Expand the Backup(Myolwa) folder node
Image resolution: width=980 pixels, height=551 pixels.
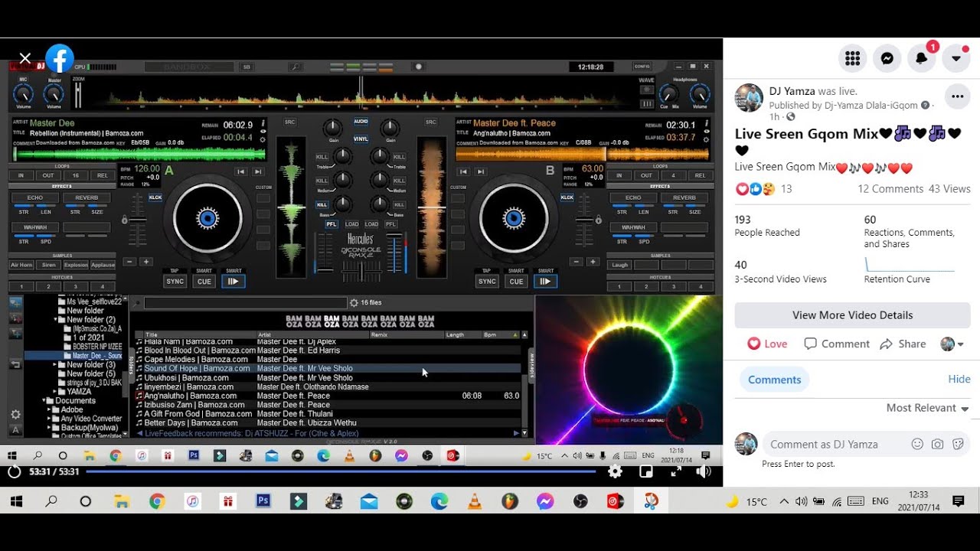coord(49,428)
